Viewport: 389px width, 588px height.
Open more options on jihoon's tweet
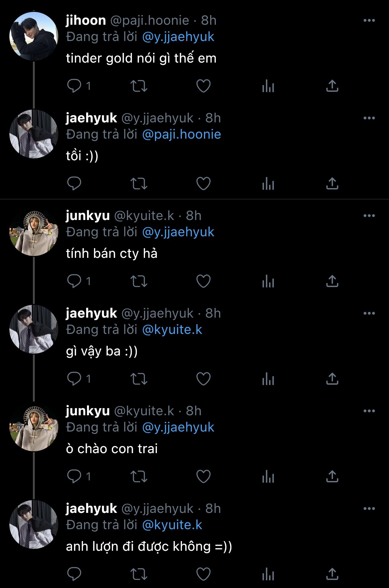click(369, 21)
